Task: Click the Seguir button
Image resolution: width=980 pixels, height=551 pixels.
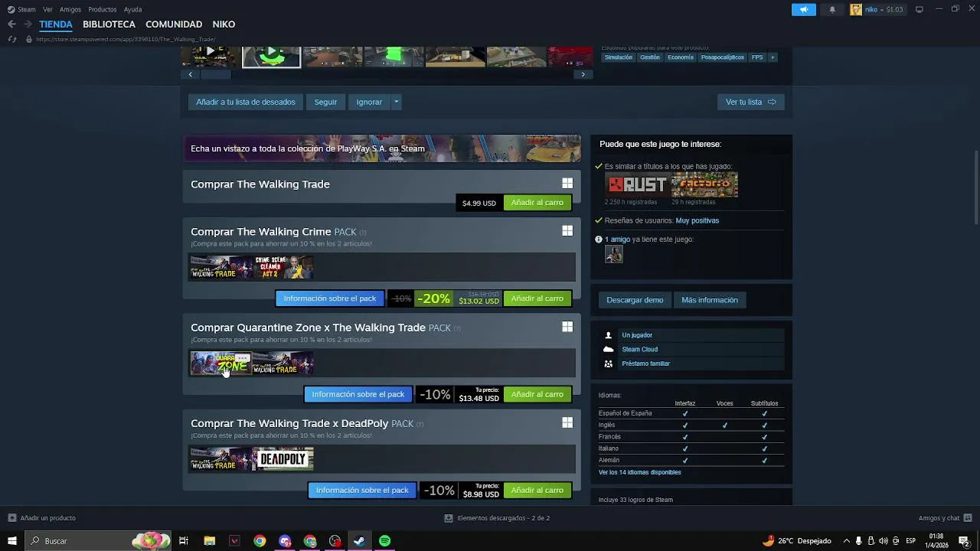Action: pos(325,102)
